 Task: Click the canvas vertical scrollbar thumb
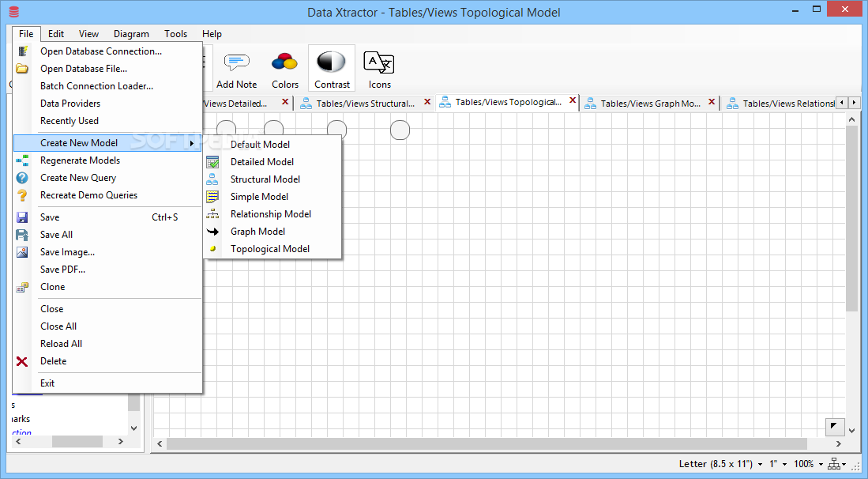pyautogui.click(x=851, y=219)
